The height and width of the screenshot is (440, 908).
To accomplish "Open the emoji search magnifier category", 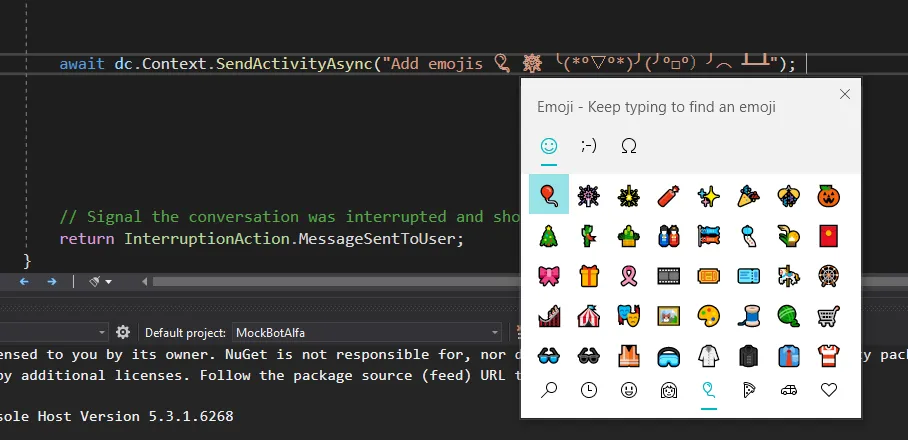I will click(548, 391).
